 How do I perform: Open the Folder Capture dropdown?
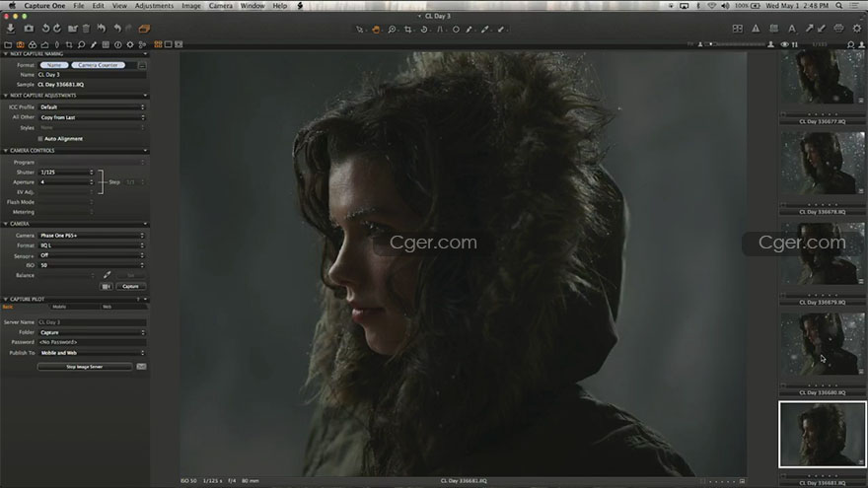click(x=92, y=332)
